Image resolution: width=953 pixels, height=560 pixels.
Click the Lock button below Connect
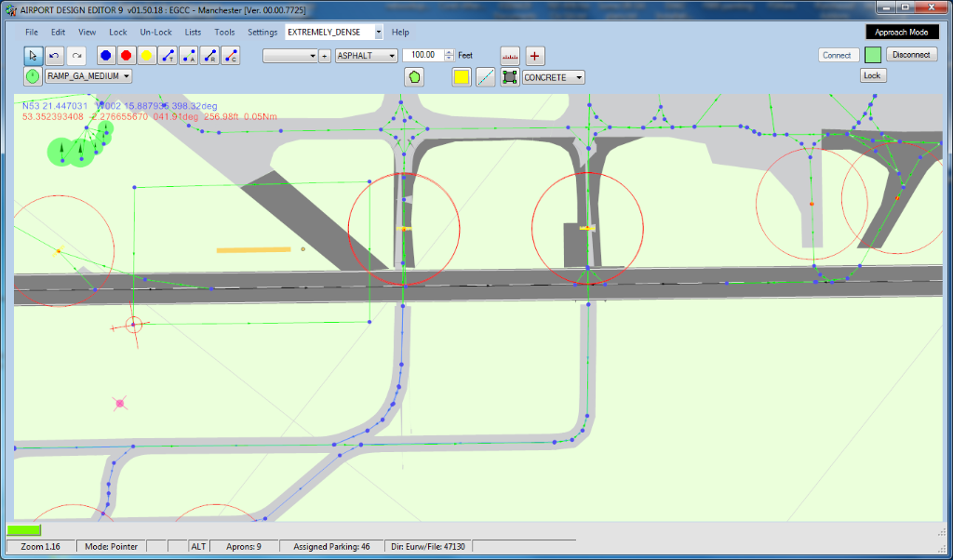(x=872, y=76)
